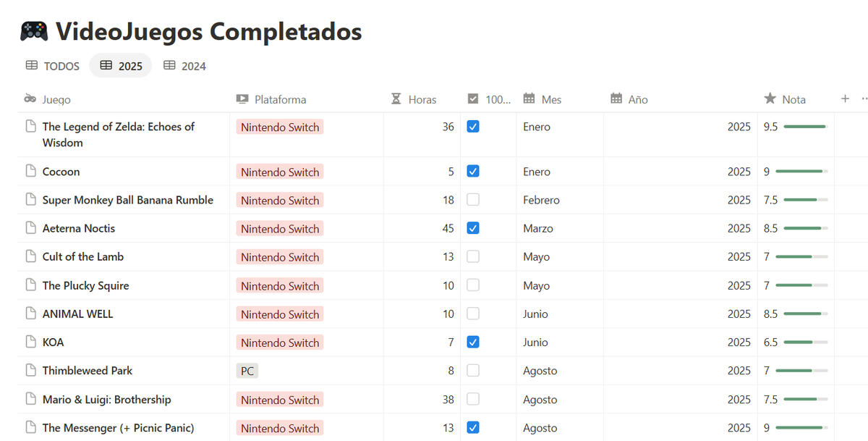The image size is (868, 441).
Task: Open the 100% checkbox column header
Action: [x=488, y=99]
